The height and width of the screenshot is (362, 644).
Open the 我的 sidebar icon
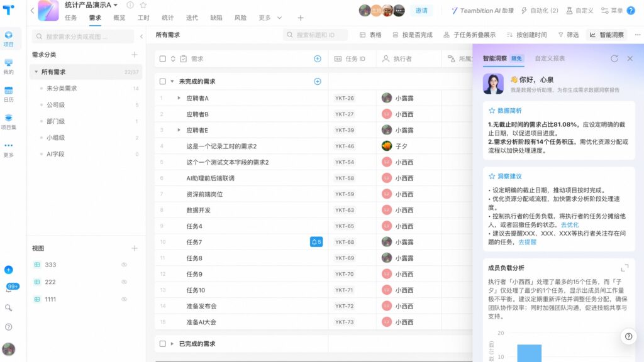click(8, 66)
